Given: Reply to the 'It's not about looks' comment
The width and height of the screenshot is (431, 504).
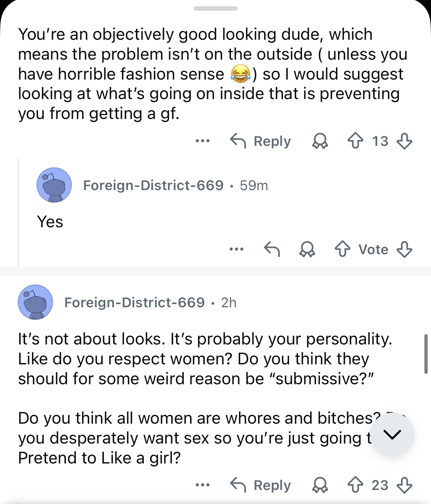Looking at the screenshot, I should pyautogui.click(x=260, y=485).
